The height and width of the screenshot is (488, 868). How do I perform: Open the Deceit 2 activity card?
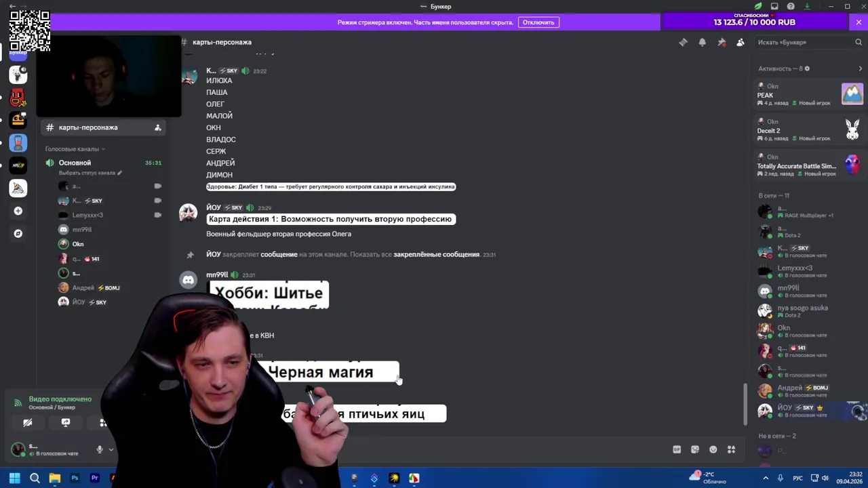[x=810, y=129]
